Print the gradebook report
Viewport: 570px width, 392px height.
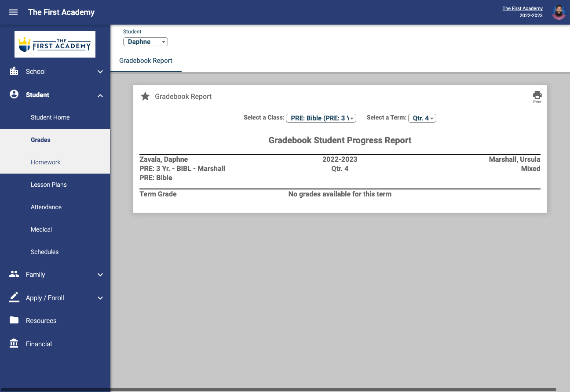(x=537, y=97)
